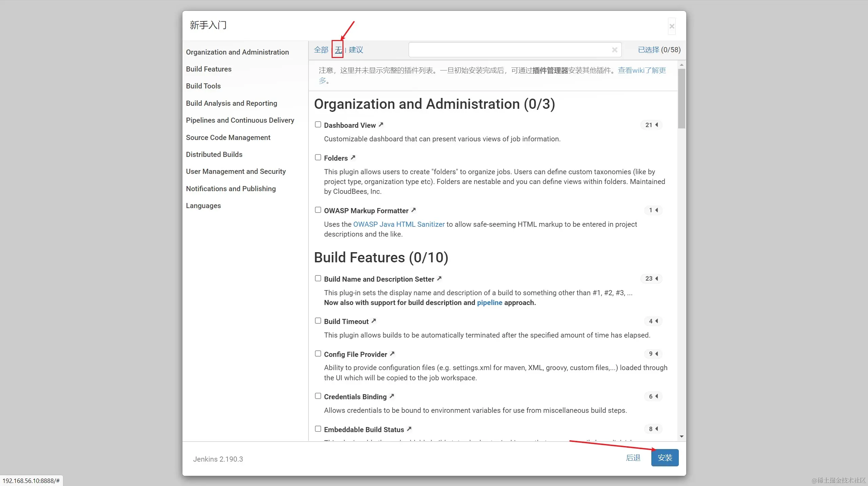868x486 pixels.
Task: Click Credentials Binding external link arrow icon
Action: (392, 396)
